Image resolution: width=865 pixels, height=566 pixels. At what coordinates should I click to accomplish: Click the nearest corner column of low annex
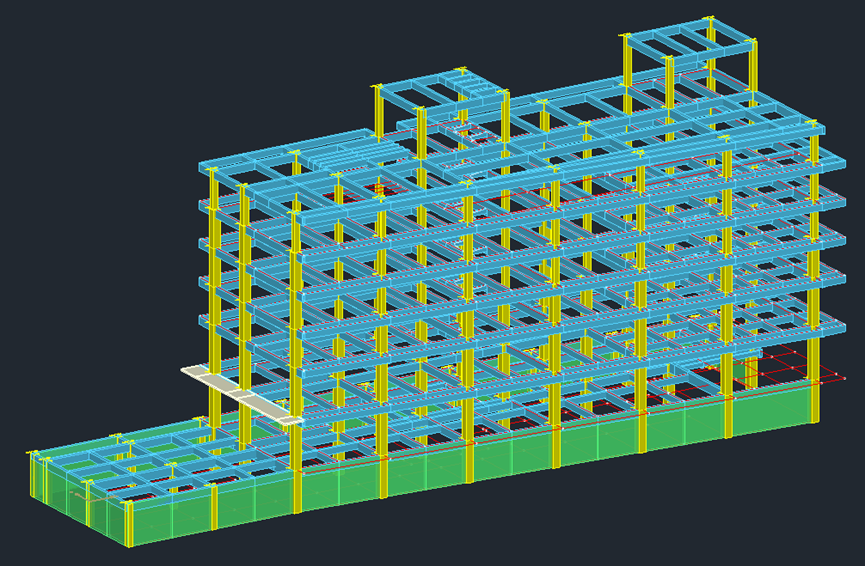130,520
